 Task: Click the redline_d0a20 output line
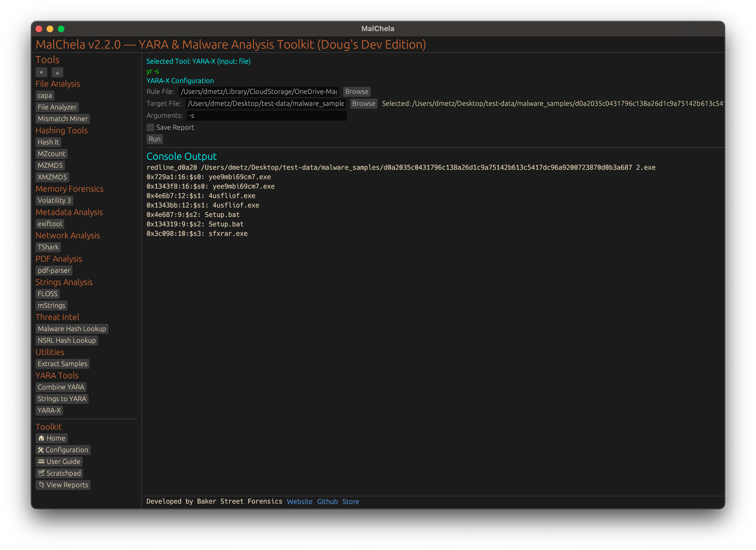(x=401, y=168)
